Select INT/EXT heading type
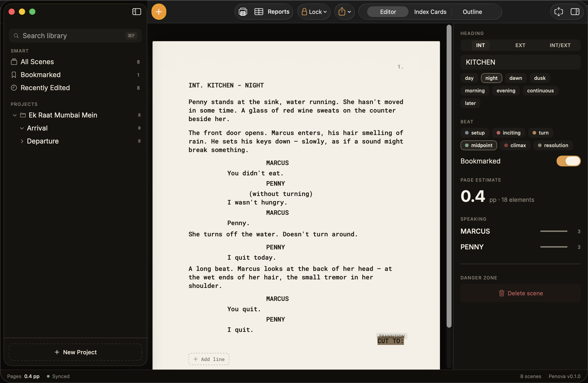Viewport: 588px width, 383px height. (560, 45)
